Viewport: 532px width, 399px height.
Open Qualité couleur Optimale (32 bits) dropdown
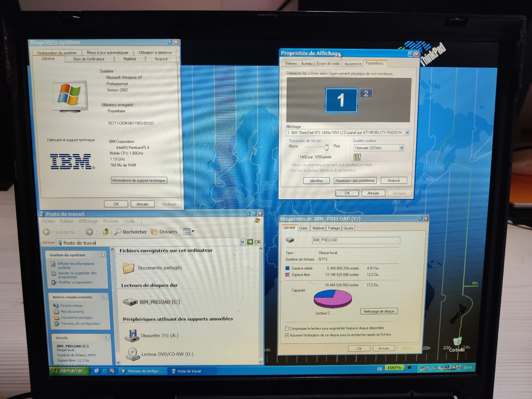point(402,148)
